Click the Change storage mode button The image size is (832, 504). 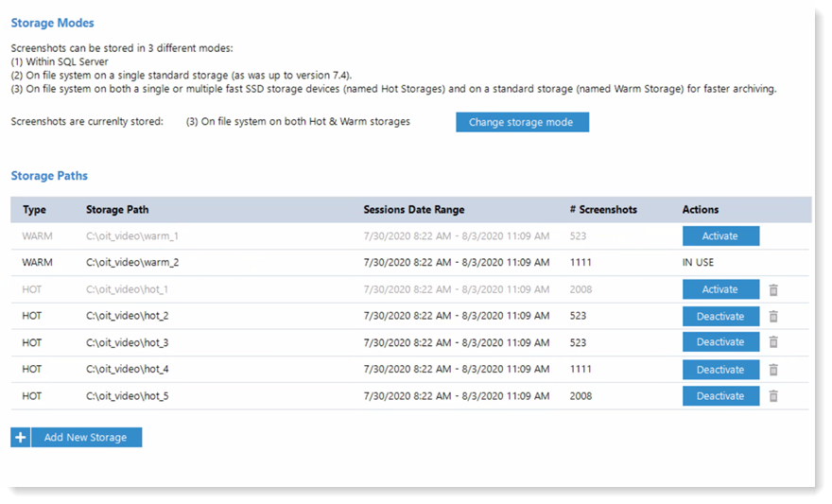(522, 123)
